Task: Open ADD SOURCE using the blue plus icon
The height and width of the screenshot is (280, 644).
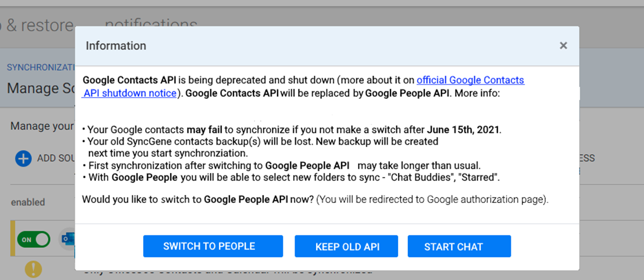Action: (x=23, y=158)
